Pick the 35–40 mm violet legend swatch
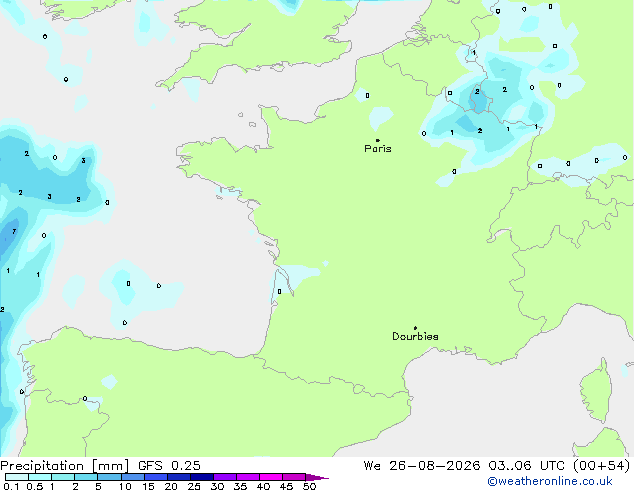Viewport: 634px width, 490px height. 247,477
